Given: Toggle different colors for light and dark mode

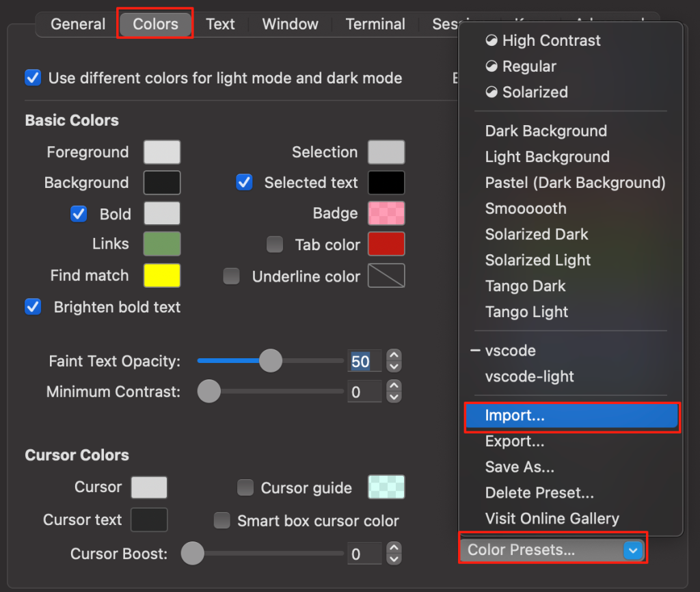Looking at the screenshot, I should [x=33, y=78].
